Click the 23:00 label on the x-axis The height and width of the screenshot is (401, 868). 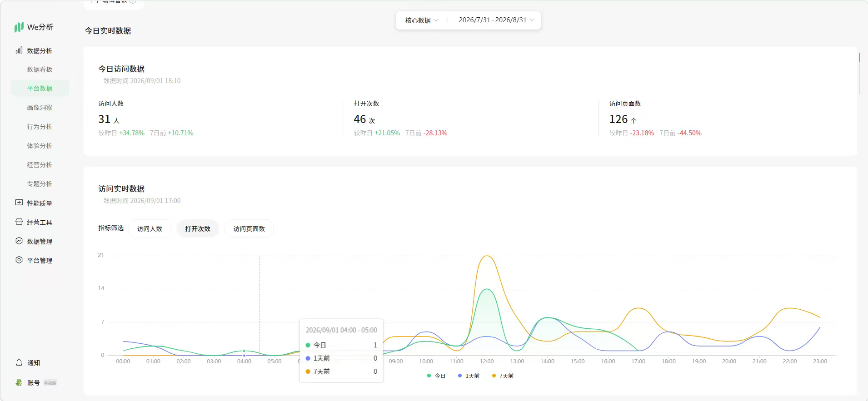[820, 361]
